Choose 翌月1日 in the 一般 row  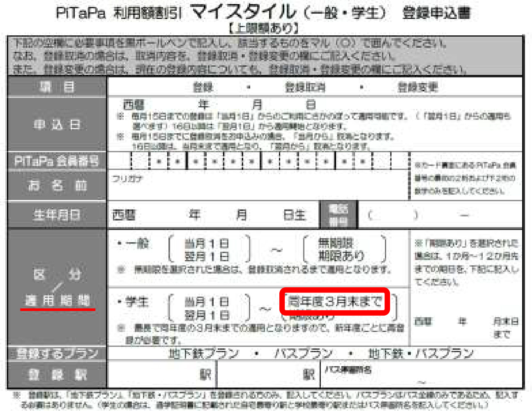tap(207, 256)
